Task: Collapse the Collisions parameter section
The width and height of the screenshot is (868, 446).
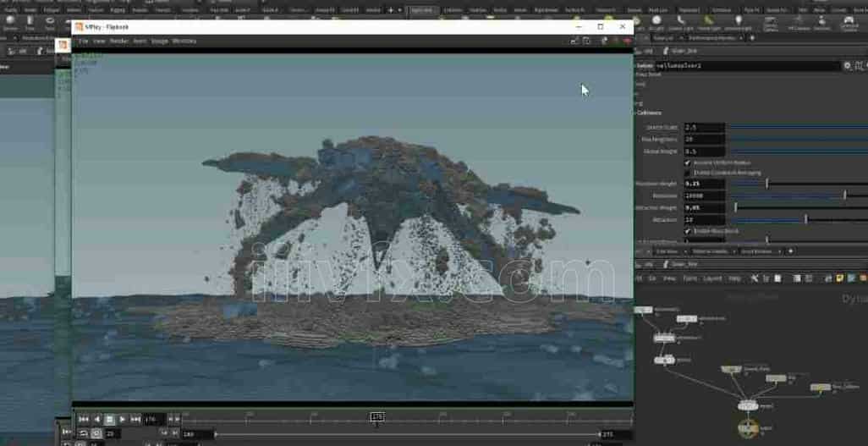Action: (x=648, y=113)
